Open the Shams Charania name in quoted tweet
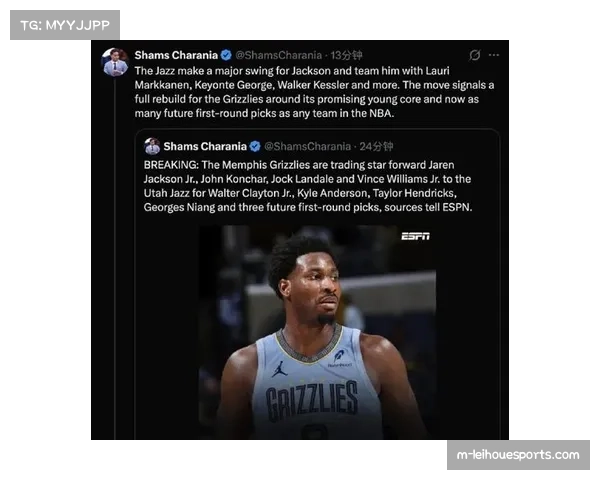The height and width of the screenshot is (480, 600). [x=205, y=146]
